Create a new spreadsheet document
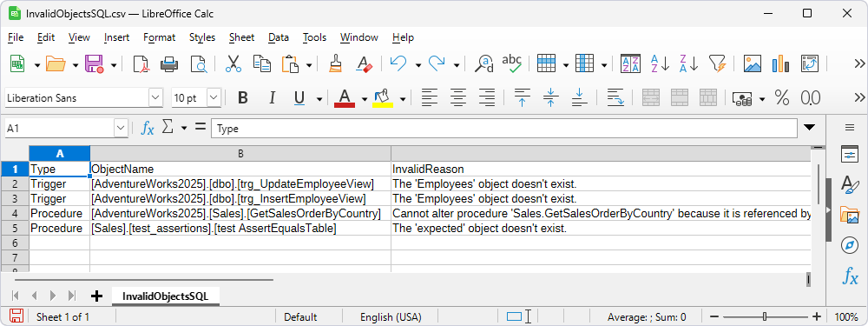868x326 pixels. click(x=17, y=63)
